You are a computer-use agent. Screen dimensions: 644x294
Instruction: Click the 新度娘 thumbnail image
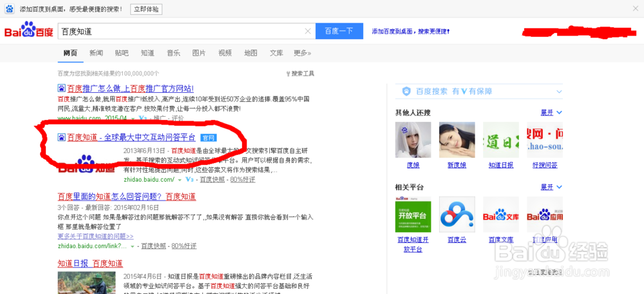(457, 140)
